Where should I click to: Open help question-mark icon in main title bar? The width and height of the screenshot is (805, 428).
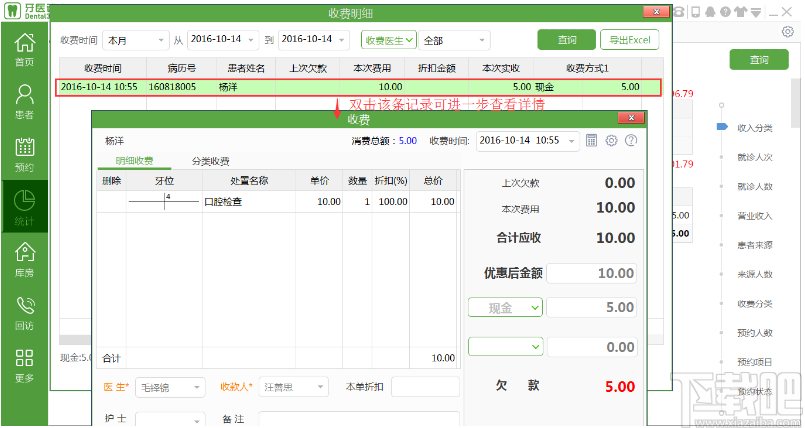click(x=725, y=12)
